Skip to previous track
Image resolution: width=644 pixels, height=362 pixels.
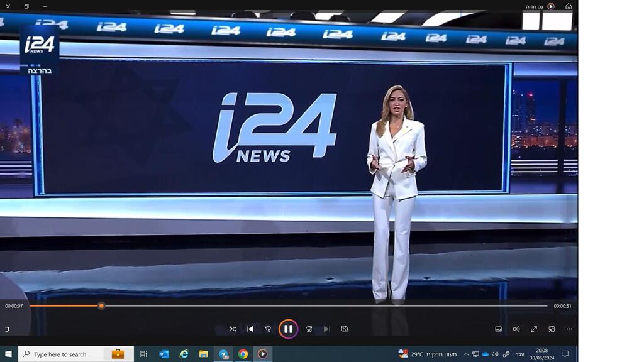(x=250, y=329)
